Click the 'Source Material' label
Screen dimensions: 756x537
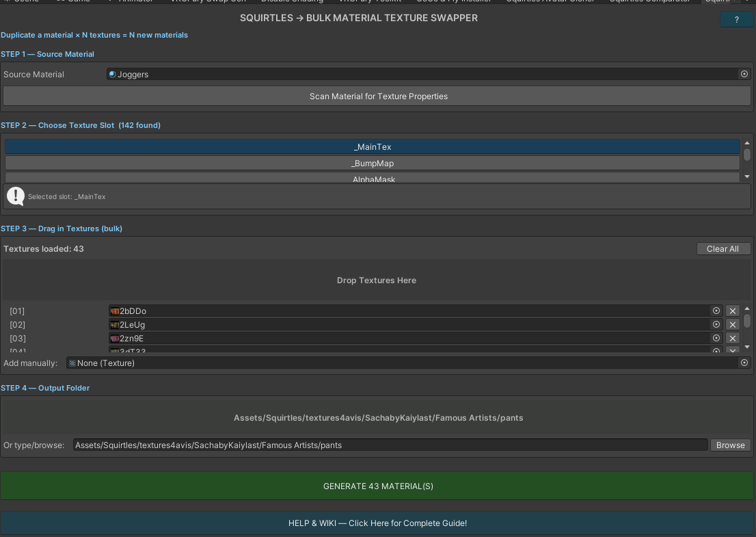(33, 75)
